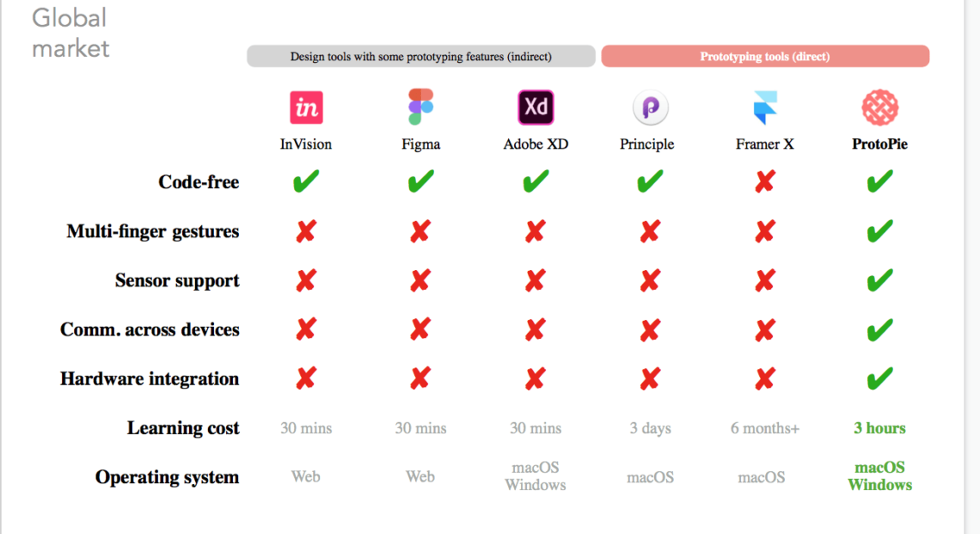Click the Figma logo icon
Image resolution: width=980 pixels, height=534 pixels.
(x=421, y=107)
